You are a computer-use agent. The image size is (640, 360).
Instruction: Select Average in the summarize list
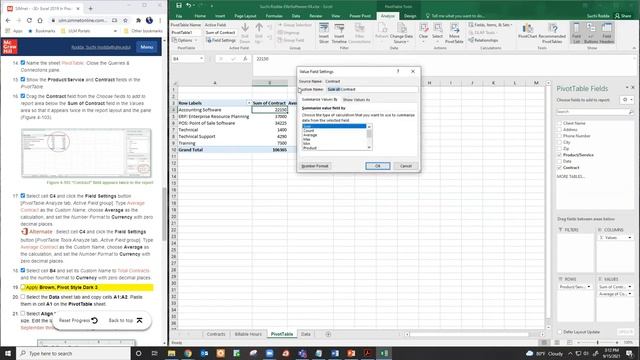click(x=310, y=135)
